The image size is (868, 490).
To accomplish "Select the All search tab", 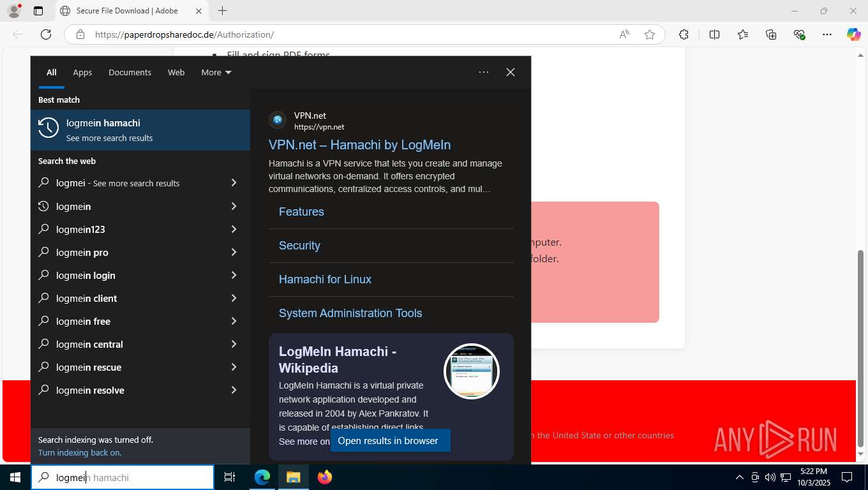I will tap(51, 72).
